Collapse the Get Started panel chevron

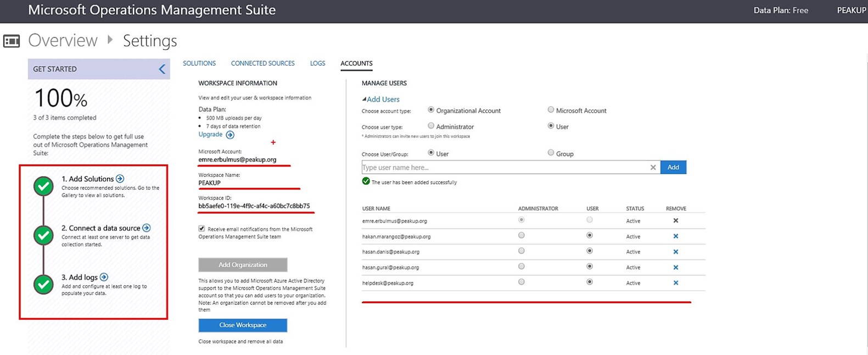(162, 69)
